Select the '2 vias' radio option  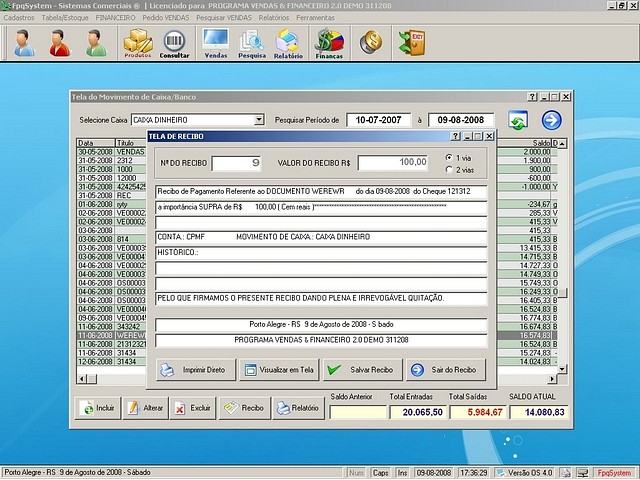[x=449, y=170]
